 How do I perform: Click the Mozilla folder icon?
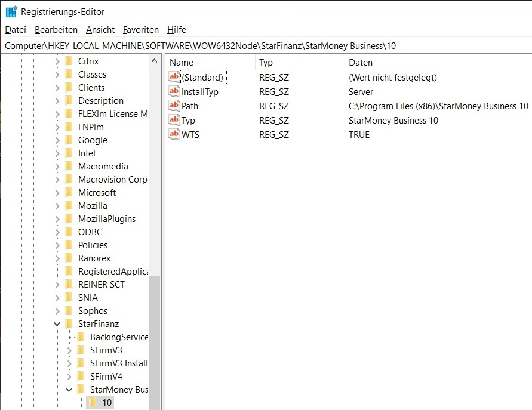pos(69,206)
